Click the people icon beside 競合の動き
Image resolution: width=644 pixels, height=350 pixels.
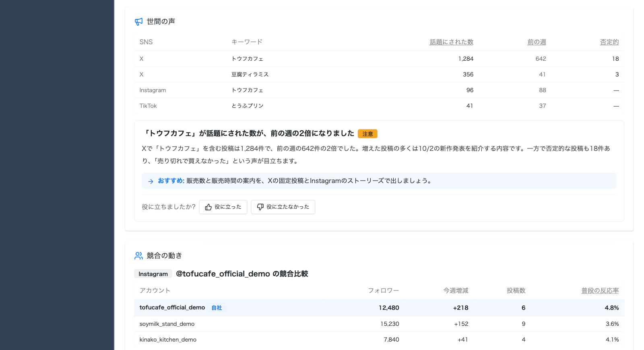[x=138, y=255]
